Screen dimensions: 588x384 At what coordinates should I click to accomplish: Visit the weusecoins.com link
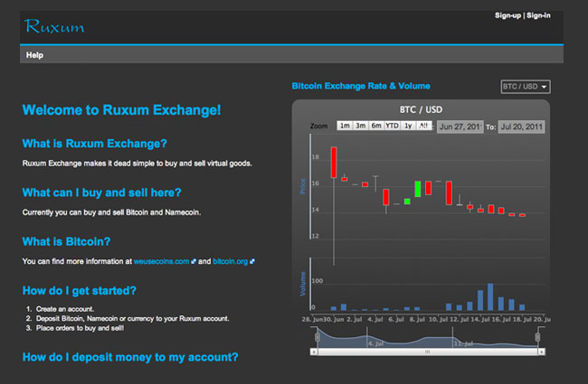coord(161,261)
